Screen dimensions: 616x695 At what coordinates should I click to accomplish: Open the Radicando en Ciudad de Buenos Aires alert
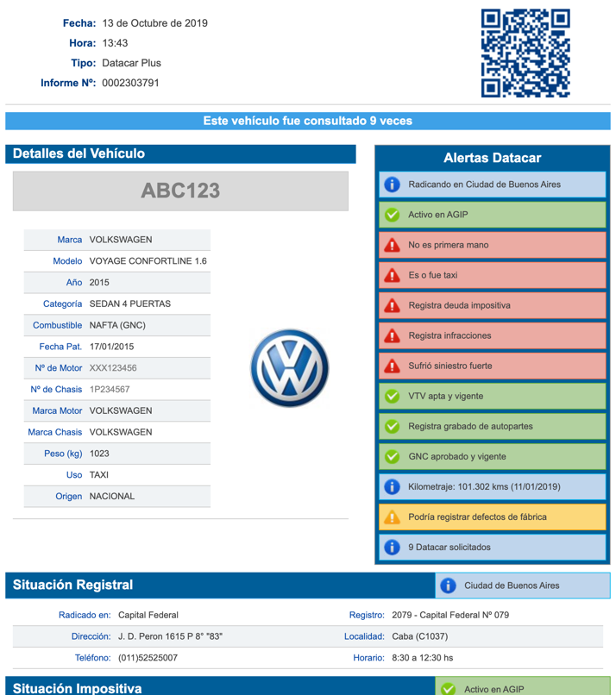[x=493, y=185]
